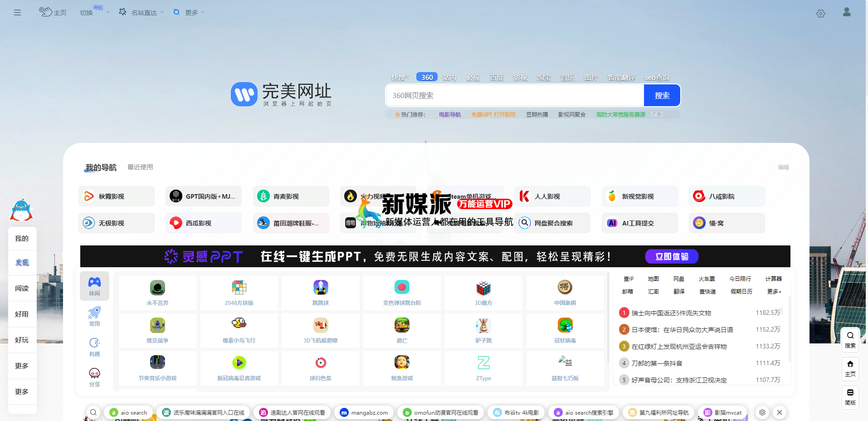Open 新视觉影视 shortcut
The height and width of the screenshot is (421, 868).
(639, 196)
